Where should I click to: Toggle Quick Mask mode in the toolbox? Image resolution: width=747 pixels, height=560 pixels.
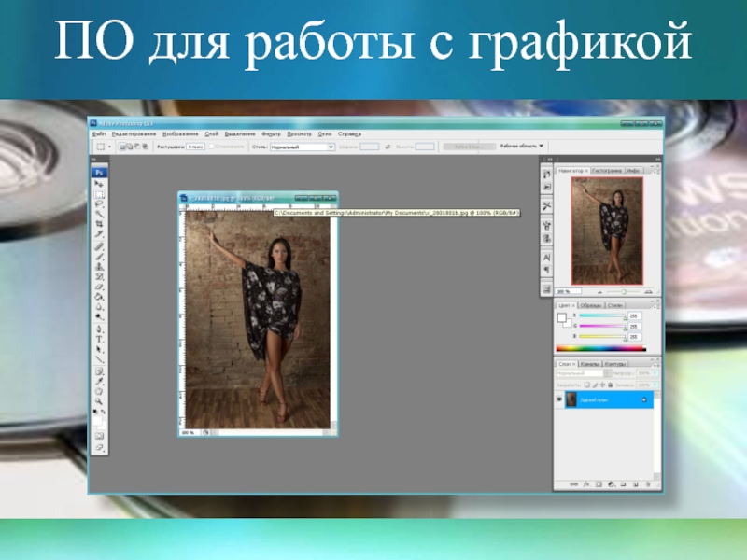[x=99, y=437]
